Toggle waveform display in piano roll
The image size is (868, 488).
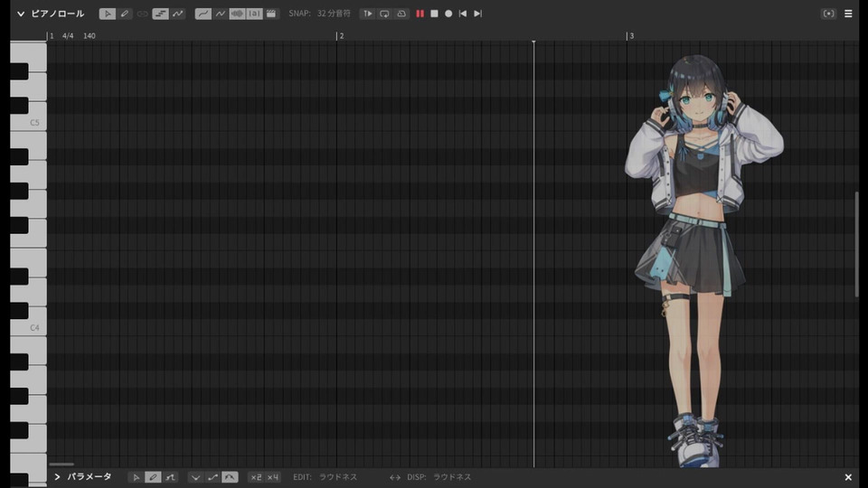click(237, 14)
